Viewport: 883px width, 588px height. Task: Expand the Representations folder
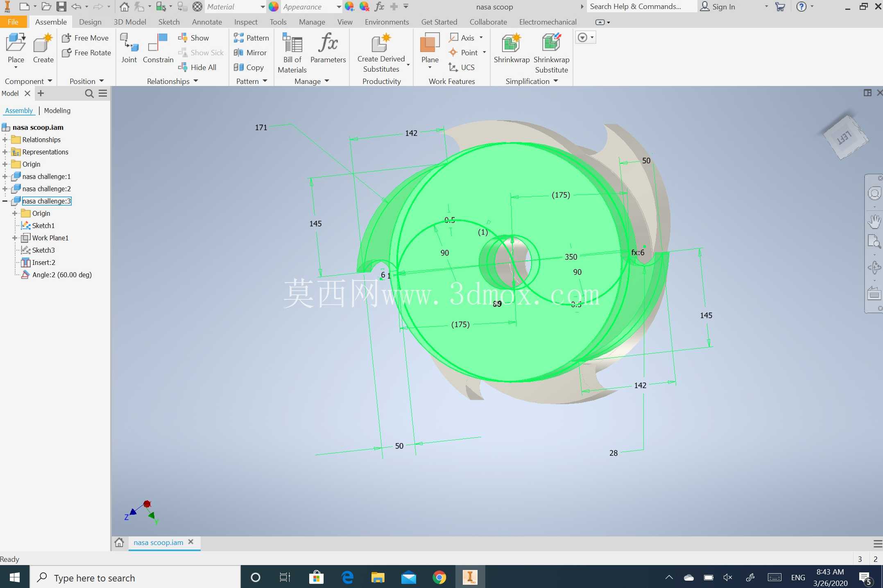coord(5,152)
